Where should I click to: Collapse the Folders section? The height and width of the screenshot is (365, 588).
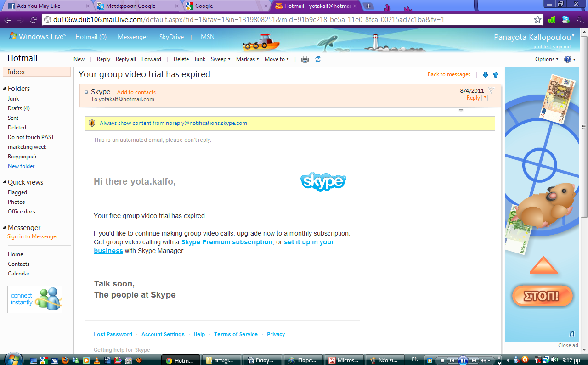click(x=4, y=89)
